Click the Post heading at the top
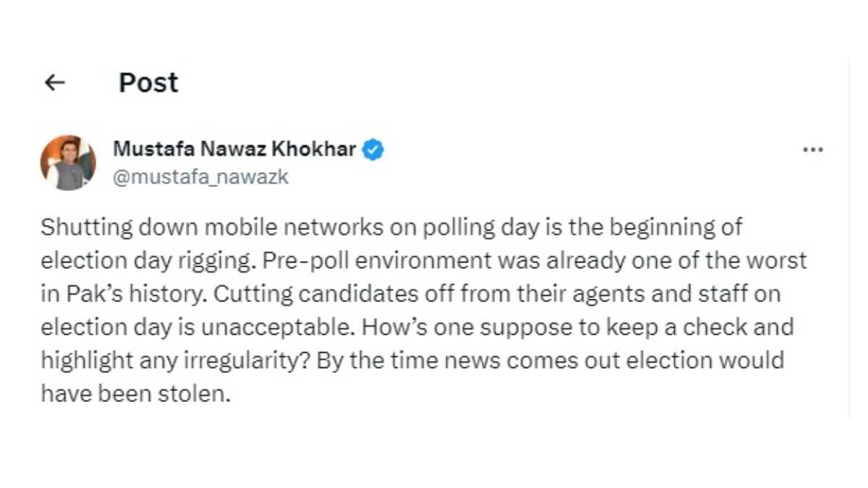868x488 pixels. pos(148,83)
